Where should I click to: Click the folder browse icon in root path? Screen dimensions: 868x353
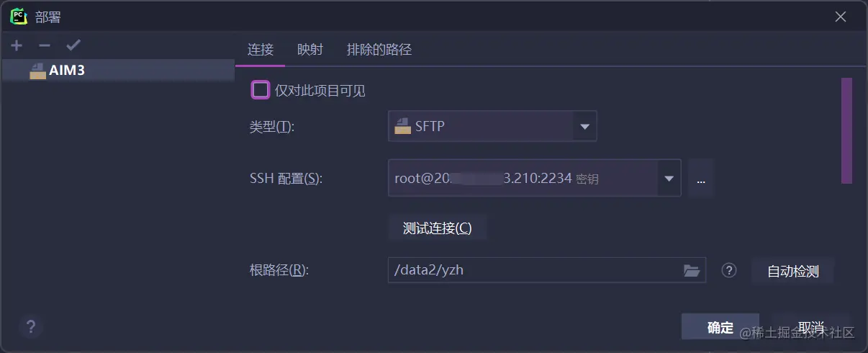pyautogui.click(x=691, y=271)
